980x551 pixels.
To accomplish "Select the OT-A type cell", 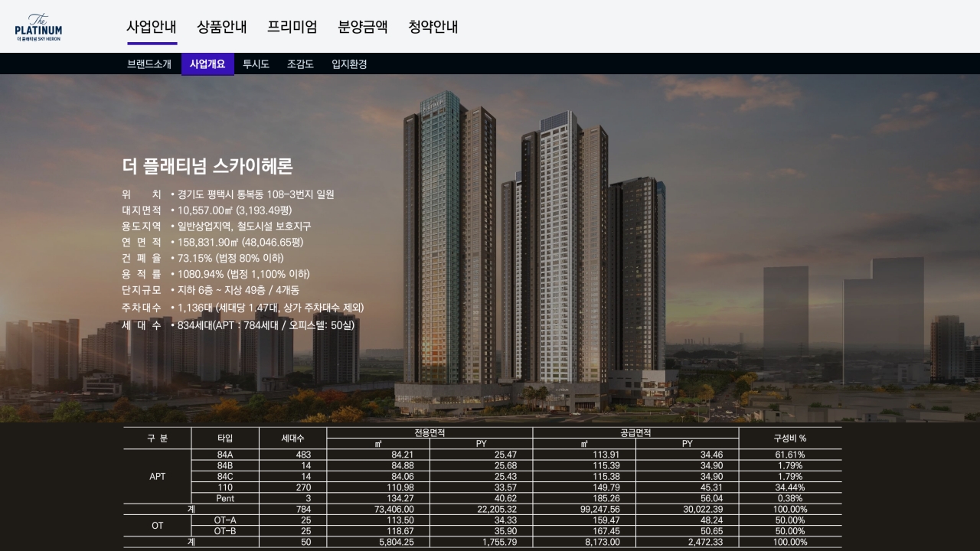I will point(225,520).
